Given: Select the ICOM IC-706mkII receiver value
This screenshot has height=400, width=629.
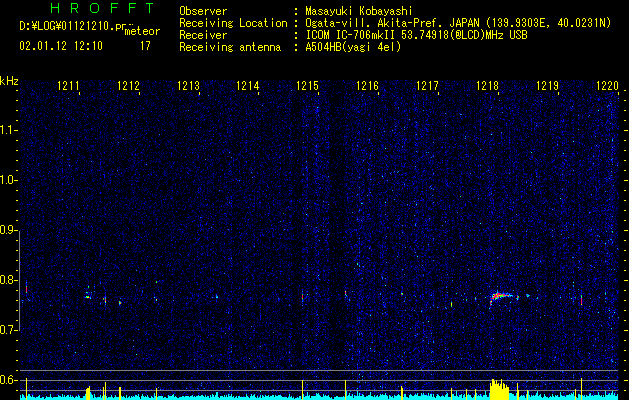Looking at the screenshot, I should [x=416, y=35].
